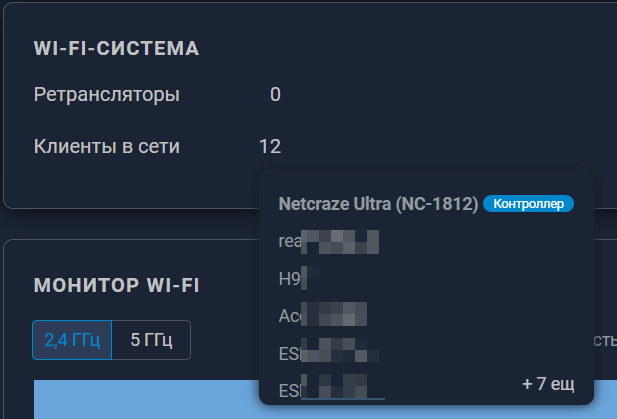617x419 pixels.
Task: Pick the first client starting with "ES"
Action: 329,354
